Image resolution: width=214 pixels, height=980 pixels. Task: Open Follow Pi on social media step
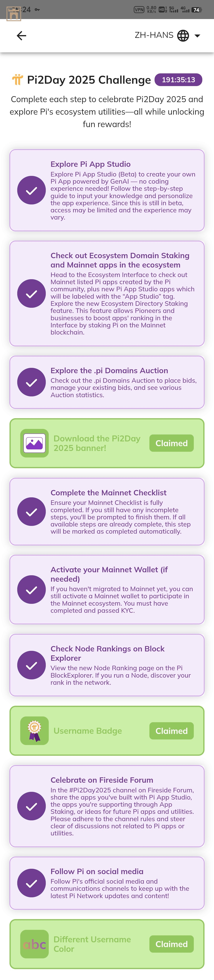pos(97,872)
